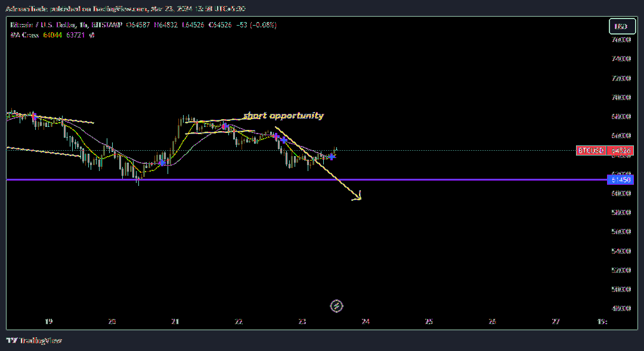Viewport: 644px width, 351px height.
Task: Click date label 23 on time axis
Action: pos(302,321)
